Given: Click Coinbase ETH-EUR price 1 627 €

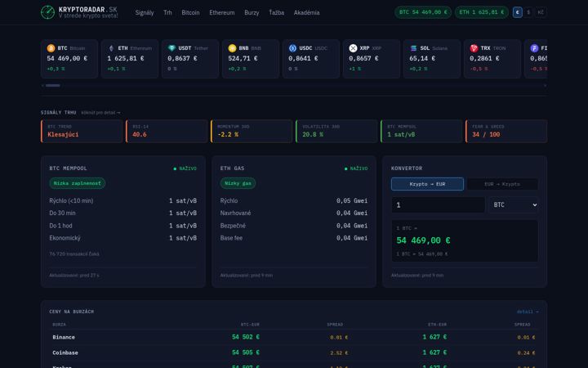Looking at the screenshot, I should [434, 352].
